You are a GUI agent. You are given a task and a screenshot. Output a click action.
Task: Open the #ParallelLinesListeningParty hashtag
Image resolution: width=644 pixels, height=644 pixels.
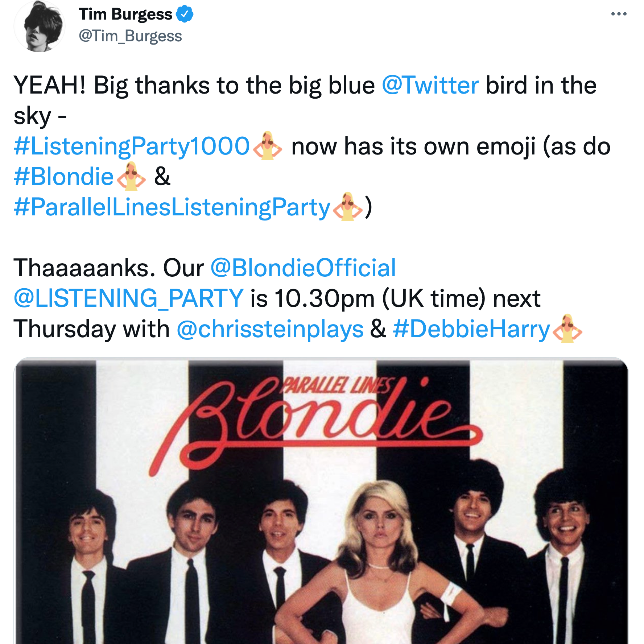(x=172, y=207)
